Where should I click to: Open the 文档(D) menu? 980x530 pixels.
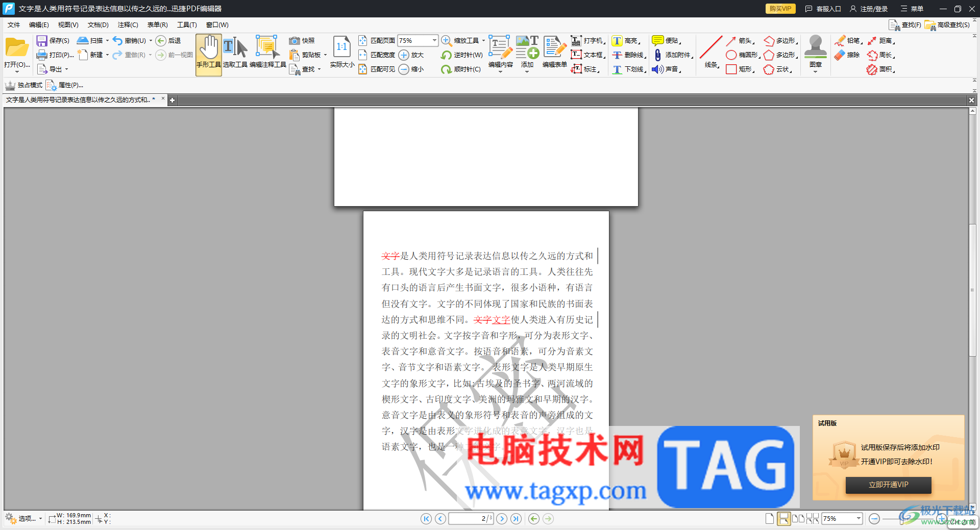[x=98, y=24]
